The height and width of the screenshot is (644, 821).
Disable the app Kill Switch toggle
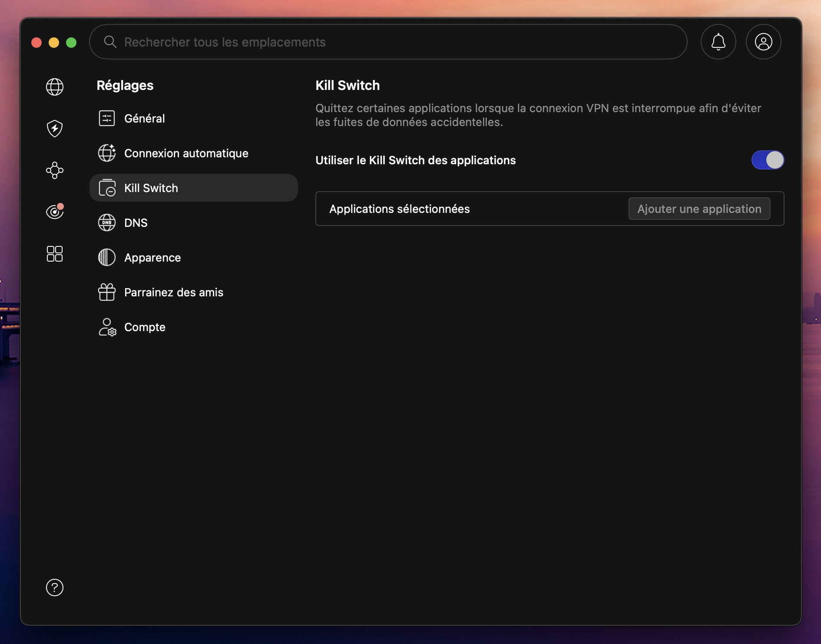click(768, 160)
